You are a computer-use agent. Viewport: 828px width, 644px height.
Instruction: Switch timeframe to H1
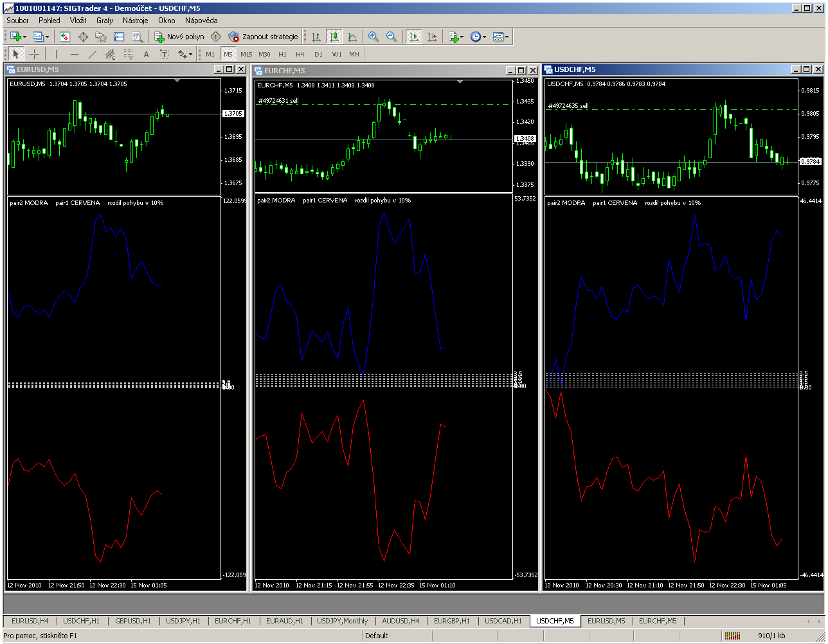[282, 54]
